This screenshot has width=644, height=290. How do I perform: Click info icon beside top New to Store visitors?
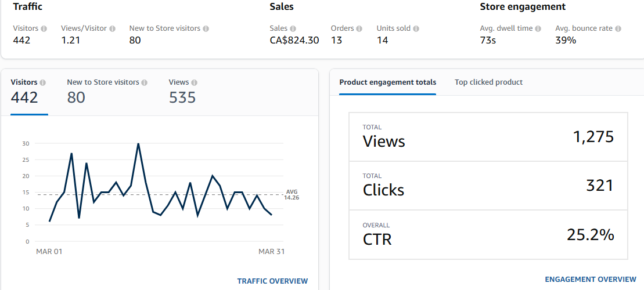pyautogui.click(x=206, y=29)
